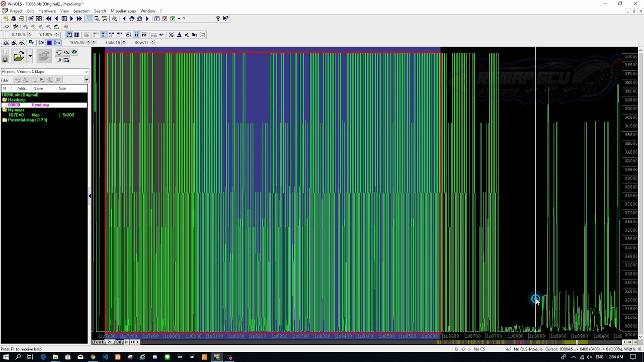The image size is (644, 362).
Task: Open the Hardware menu
Action: click(47, 11)
